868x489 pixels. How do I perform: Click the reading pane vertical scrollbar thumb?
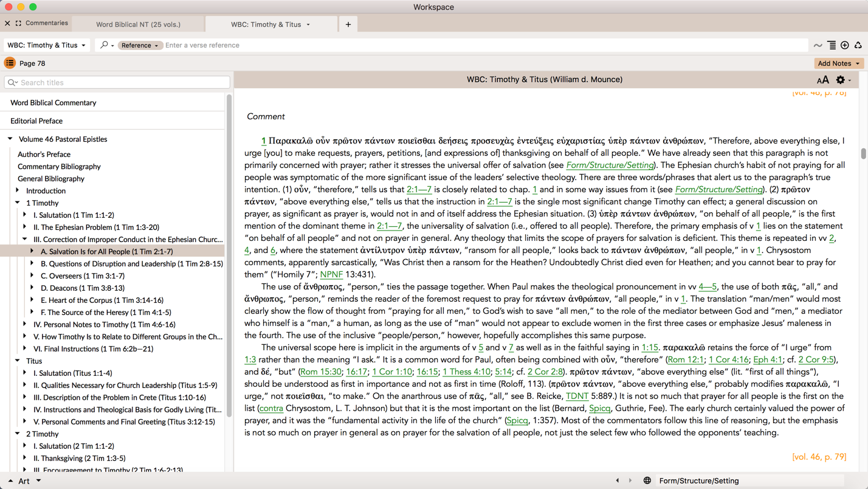pyautogui.click(x=863, y=153)
